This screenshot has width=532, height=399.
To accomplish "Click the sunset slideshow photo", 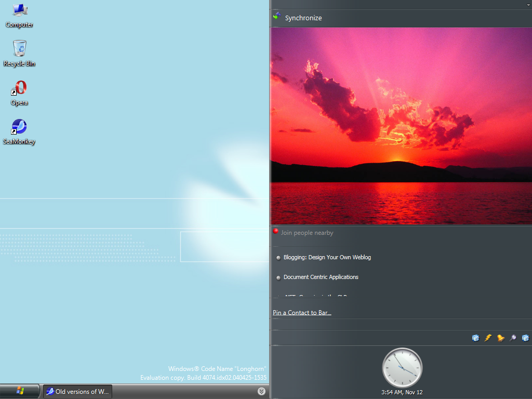I will 401,126.
